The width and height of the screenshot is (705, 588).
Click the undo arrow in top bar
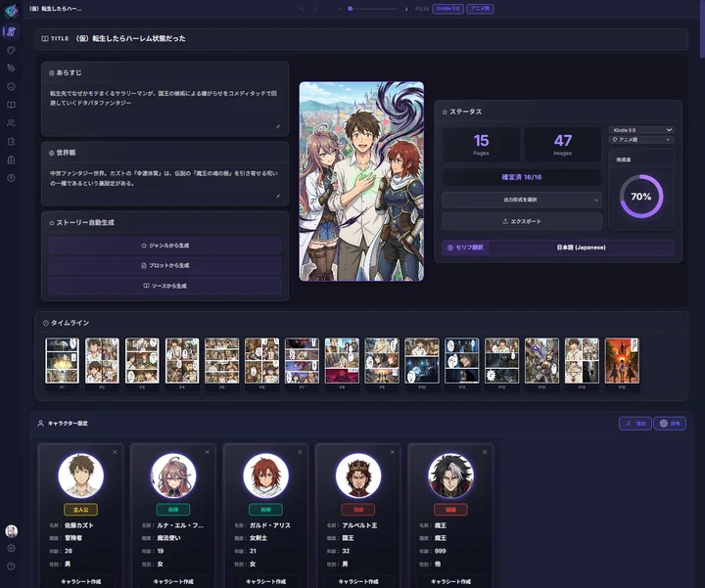coord(302,9)
